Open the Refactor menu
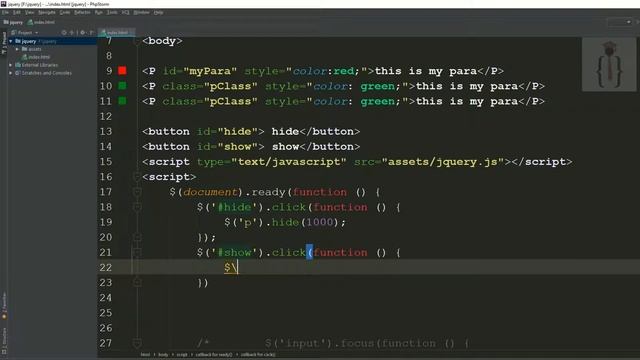This screenshot has width=640, height=360. [82, 13]
